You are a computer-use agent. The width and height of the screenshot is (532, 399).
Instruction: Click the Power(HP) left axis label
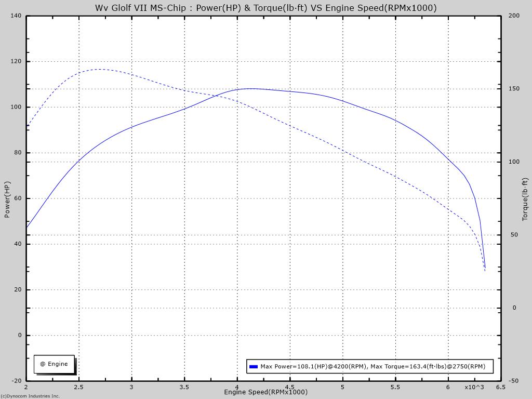7,199
